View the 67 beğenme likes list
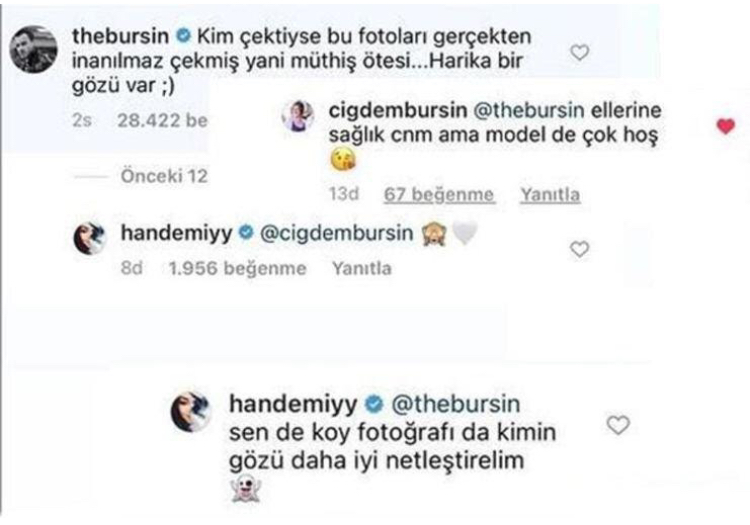Viewport: 750px width, 525px height. pyautogui.click(x=439, y=195)
